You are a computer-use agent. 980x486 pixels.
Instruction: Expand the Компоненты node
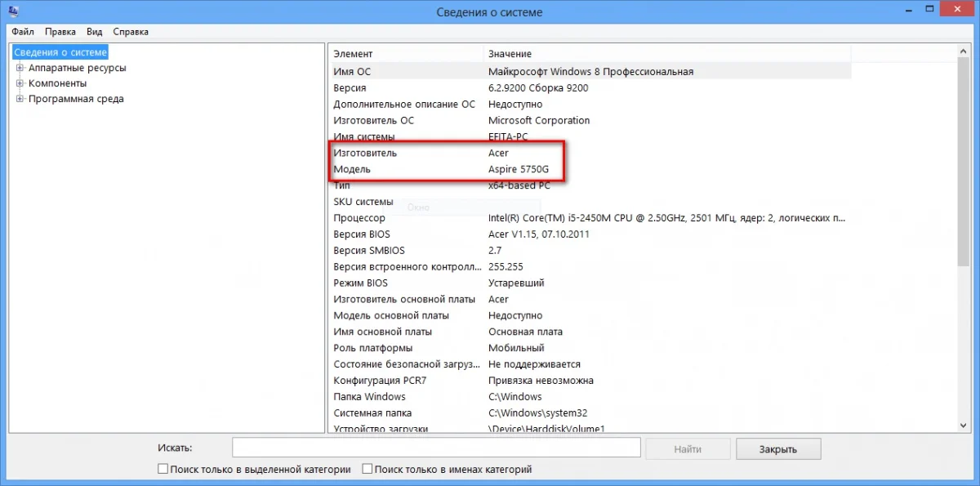tap(20, 83)
